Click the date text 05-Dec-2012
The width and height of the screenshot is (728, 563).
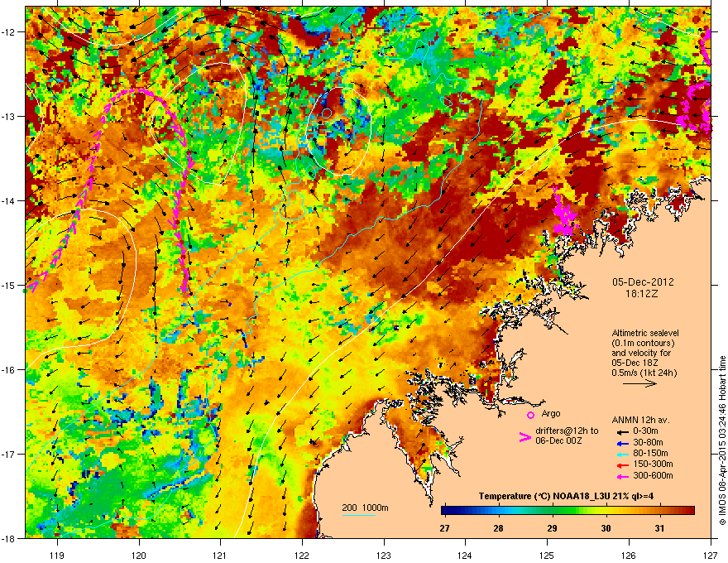pos(643,282)
